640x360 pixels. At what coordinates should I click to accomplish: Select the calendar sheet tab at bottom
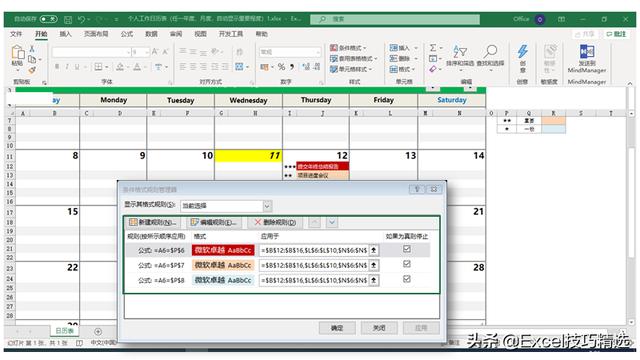(64, 331)
